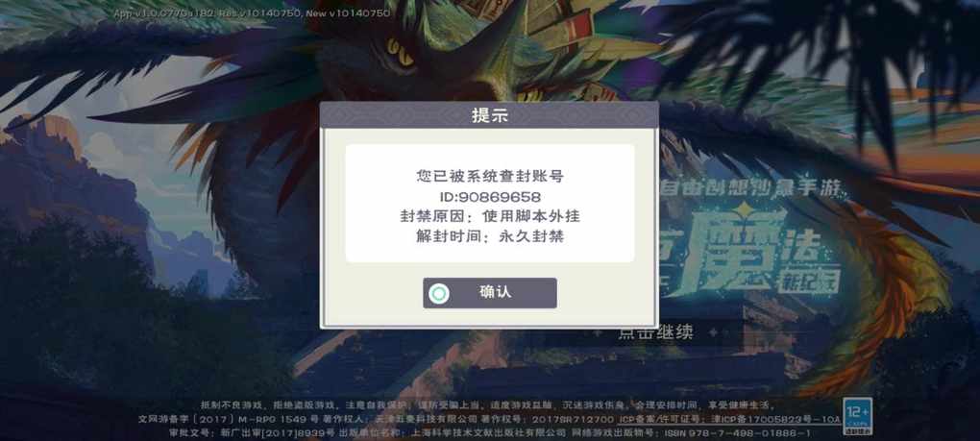
Task: Click the 点击继续 prompt behind dialog
Action: [655, 332]
